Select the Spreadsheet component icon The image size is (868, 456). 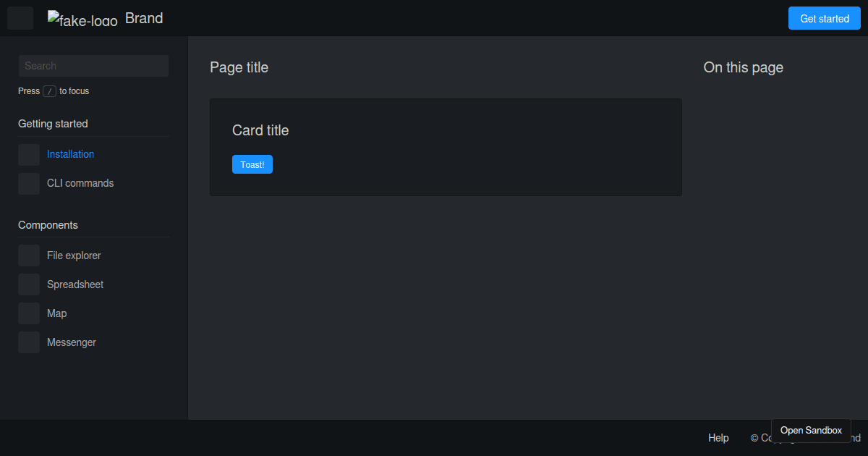pyautogui.click(x=28, y=284)
